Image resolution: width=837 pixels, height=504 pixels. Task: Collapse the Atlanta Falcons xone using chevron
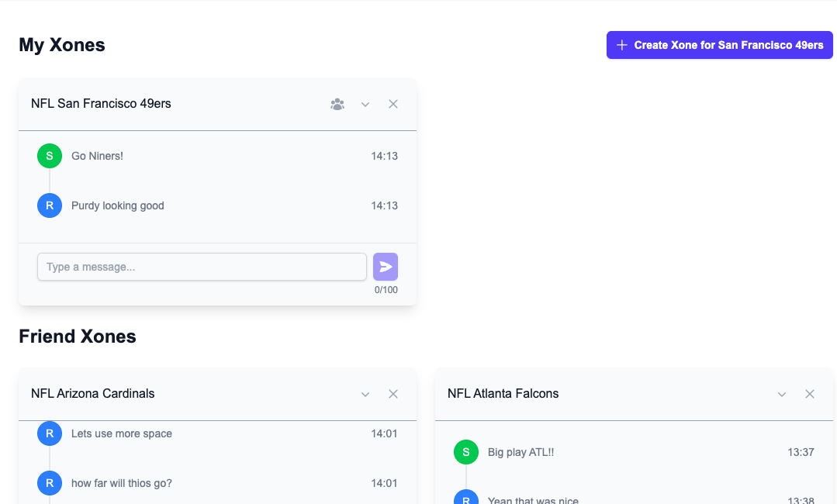pyautogui.click(x=782, y=394)
